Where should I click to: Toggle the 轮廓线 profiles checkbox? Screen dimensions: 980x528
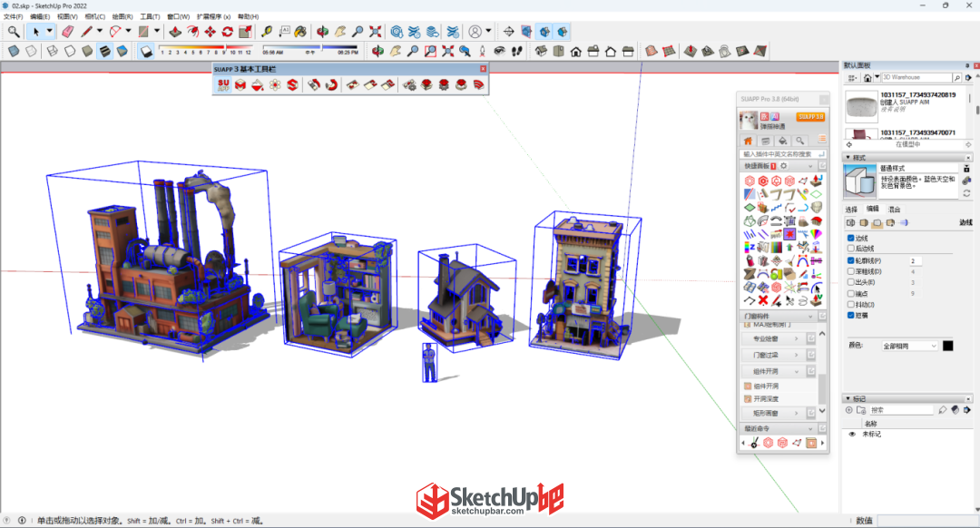point(850,260)
